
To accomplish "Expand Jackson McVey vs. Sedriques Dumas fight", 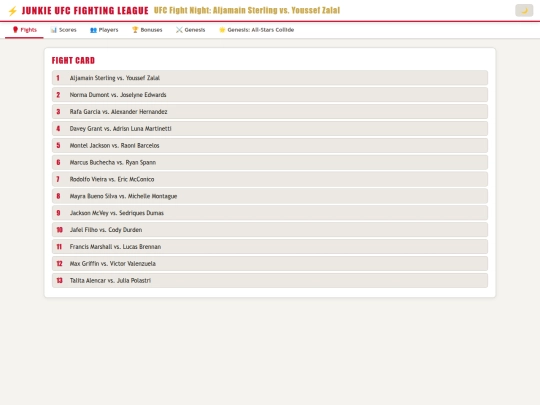I will tap(270, 213).
